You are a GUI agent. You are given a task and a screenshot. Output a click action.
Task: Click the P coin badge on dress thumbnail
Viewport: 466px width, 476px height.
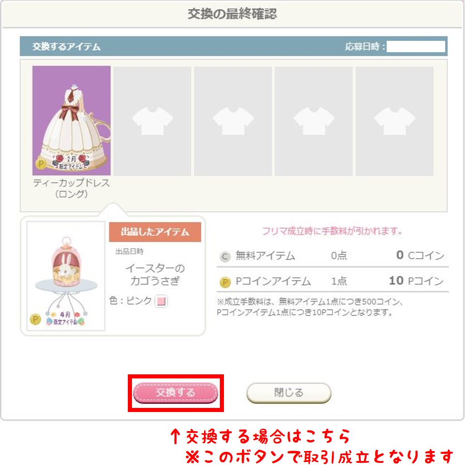[x=41, y=165]
